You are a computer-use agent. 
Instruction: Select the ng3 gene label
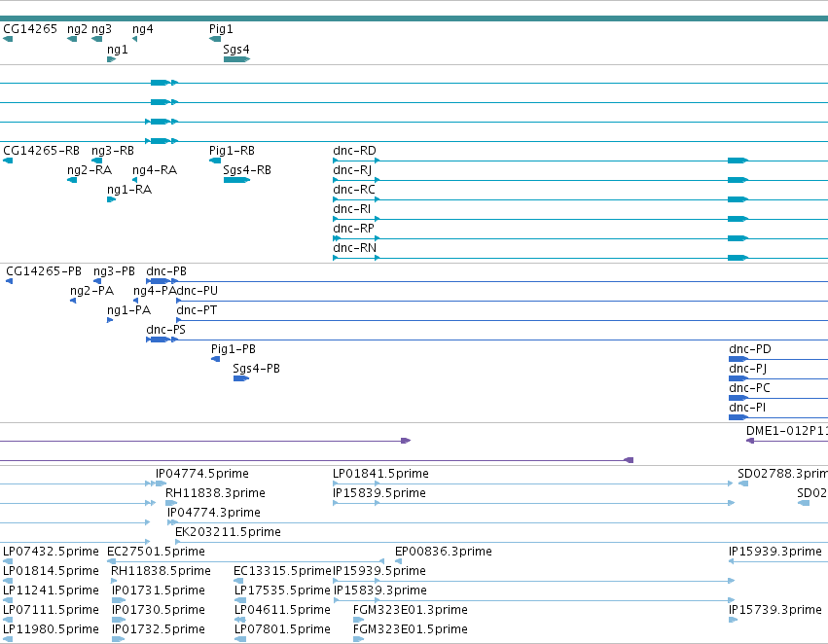click(101, 29)
